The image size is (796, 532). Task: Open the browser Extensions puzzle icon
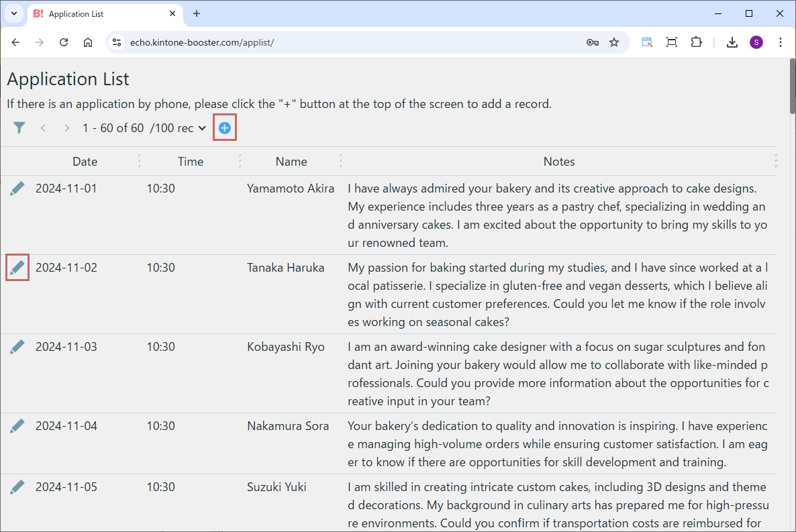pyautogui.click(x=696, y=42)
